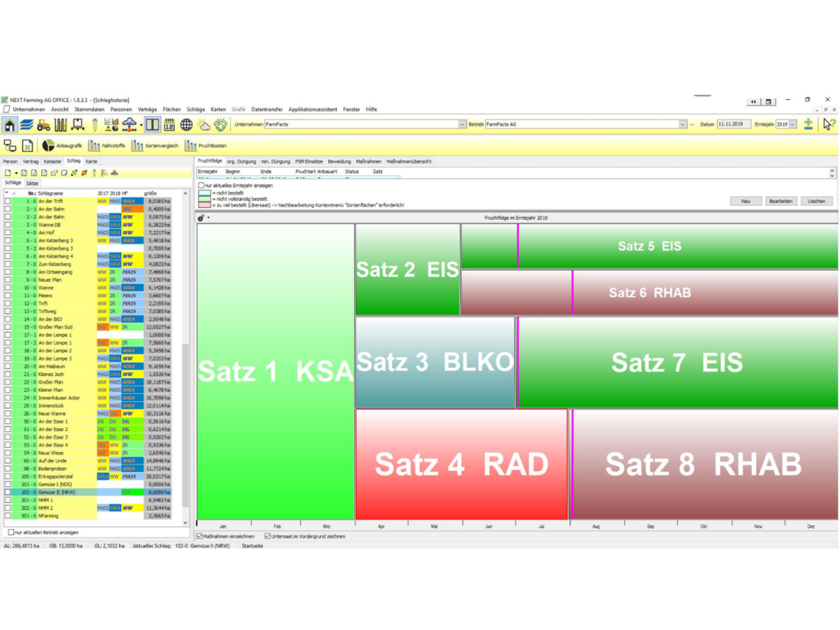Open the Datentransfer menu
The height and width of the screenshot is (630, 840).
coord(267,109)
